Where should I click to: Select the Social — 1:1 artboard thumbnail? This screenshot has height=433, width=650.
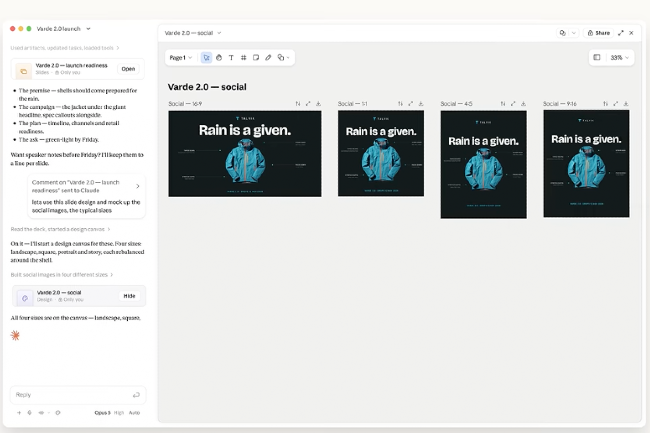tap(381, 153)
